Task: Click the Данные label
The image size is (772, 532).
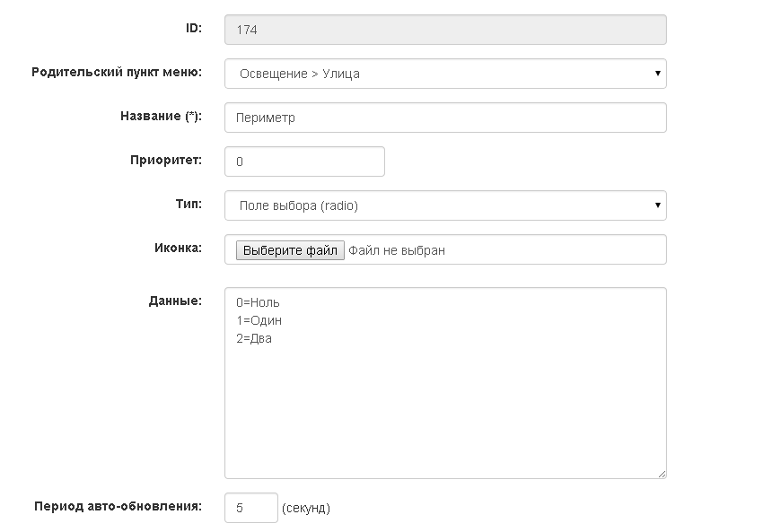Action: [x=175, y=301]
